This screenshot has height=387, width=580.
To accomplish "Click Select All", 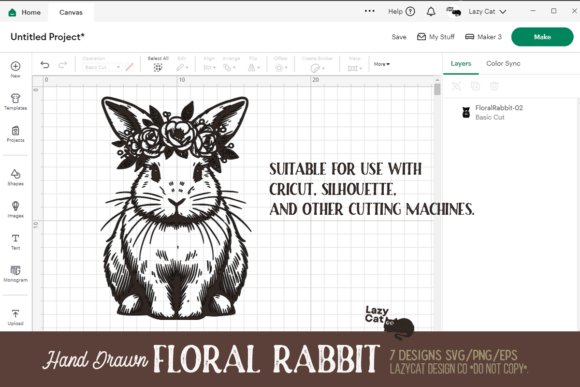I will point(158,64).
